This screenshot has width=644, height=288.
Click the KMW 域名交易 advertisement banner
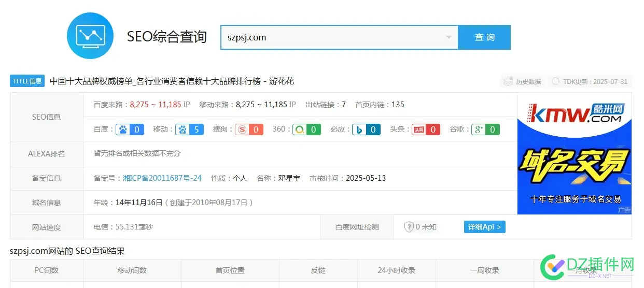click(x=575, y=154)
